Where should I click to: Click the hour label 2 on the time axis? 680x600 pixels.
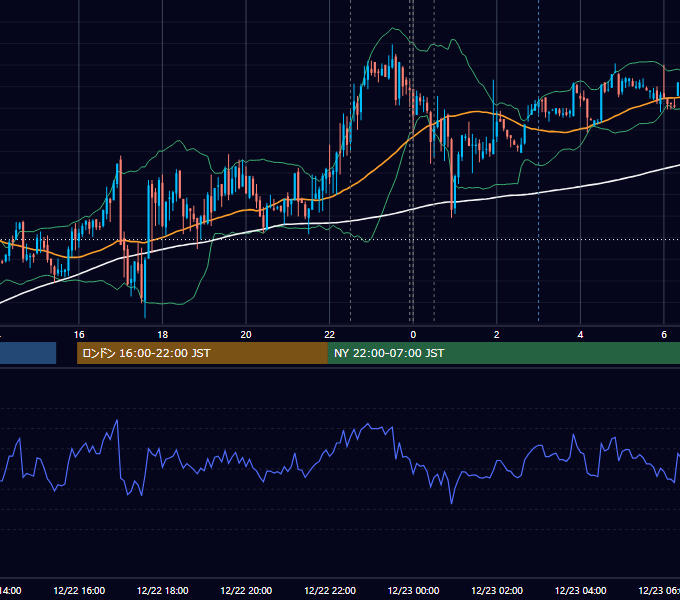pos(497,335)
